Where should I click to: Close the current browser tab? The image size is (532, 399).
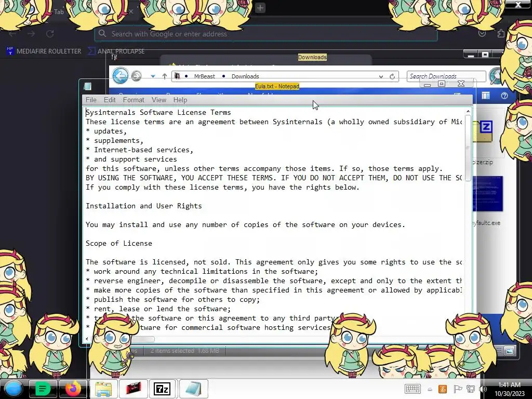tap(131, 11)
